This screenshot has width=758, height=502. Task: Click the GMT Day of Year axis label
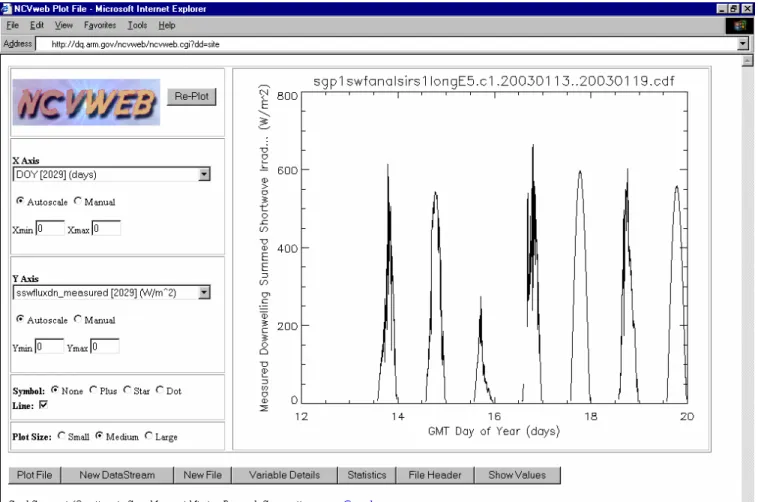(494, 431)
